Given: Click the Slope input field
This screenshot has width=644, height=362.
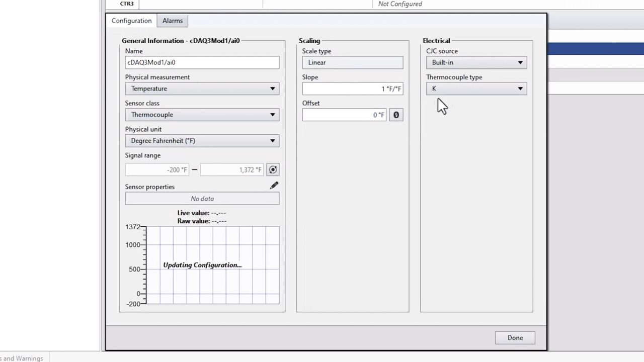Looking at the screenshot, I should pos(352,89).
